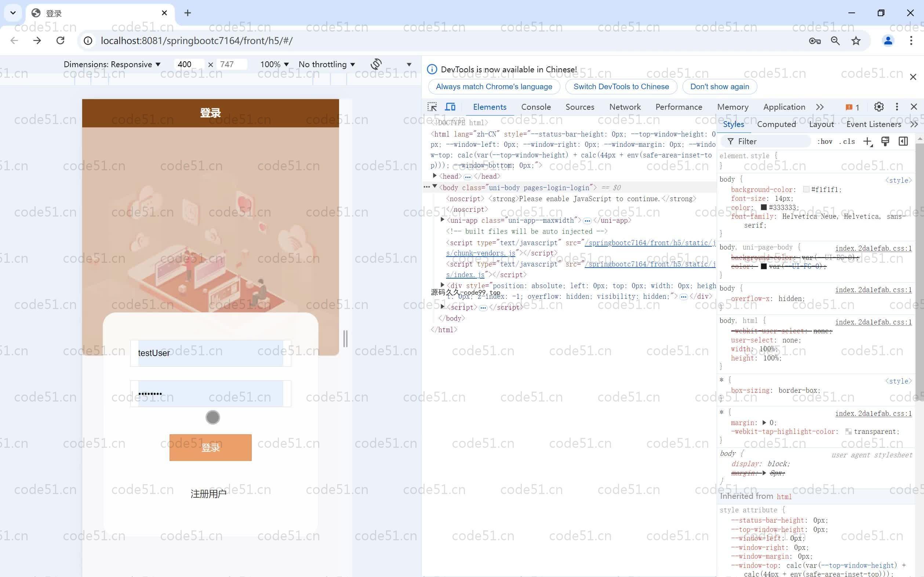Toggle the device toolbar icon

[451, 107]
